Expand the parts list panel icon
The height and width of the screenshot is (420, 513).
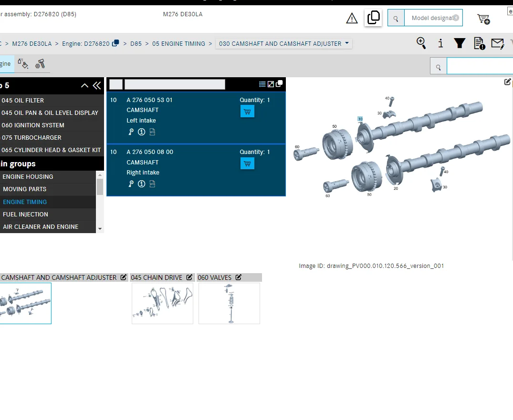[x=271, y=84]
